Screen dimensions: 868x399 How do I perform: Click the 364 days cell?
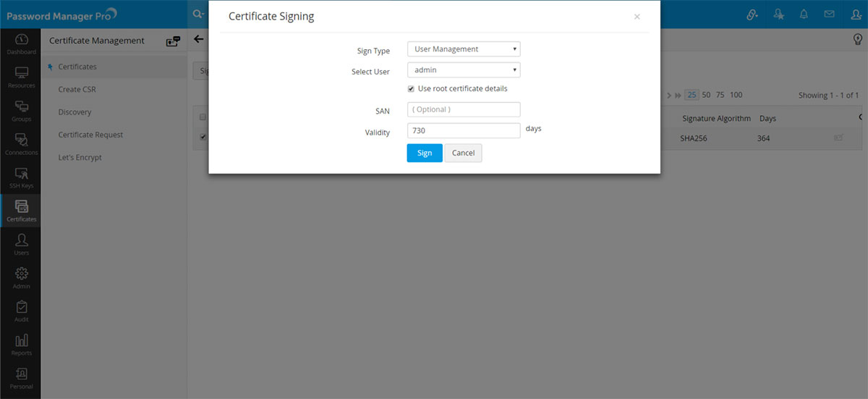[763, 138]
